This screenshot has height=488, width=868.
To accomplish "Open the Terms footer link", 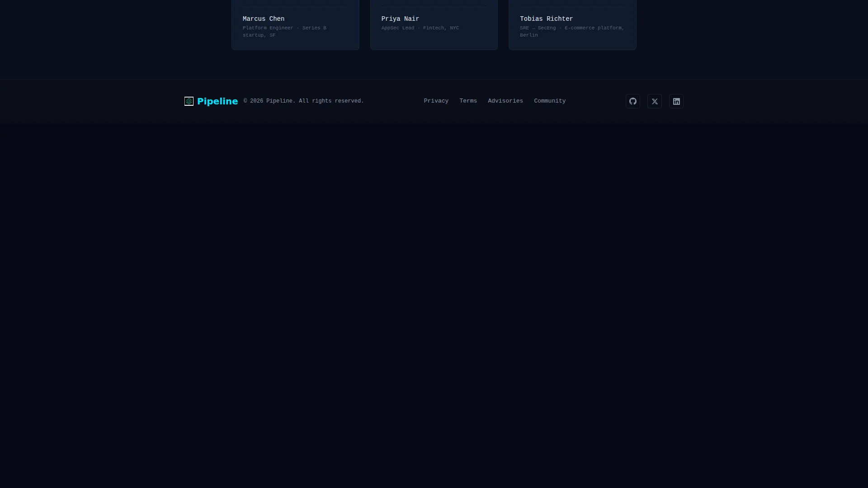I will click(468, 101).
